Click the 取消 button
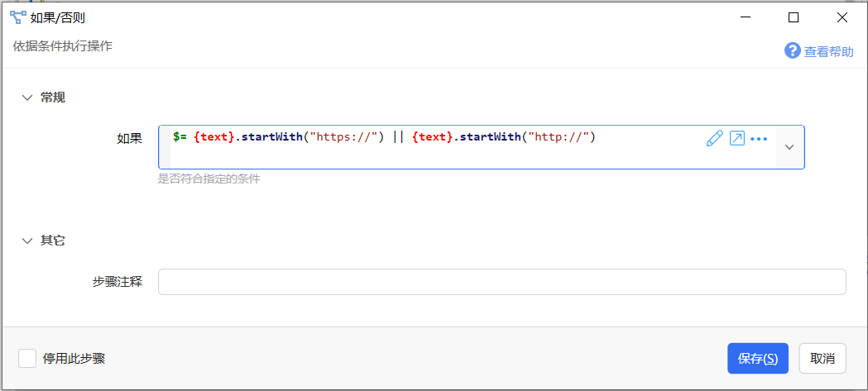The image size is (868, 391). (822, 359)
